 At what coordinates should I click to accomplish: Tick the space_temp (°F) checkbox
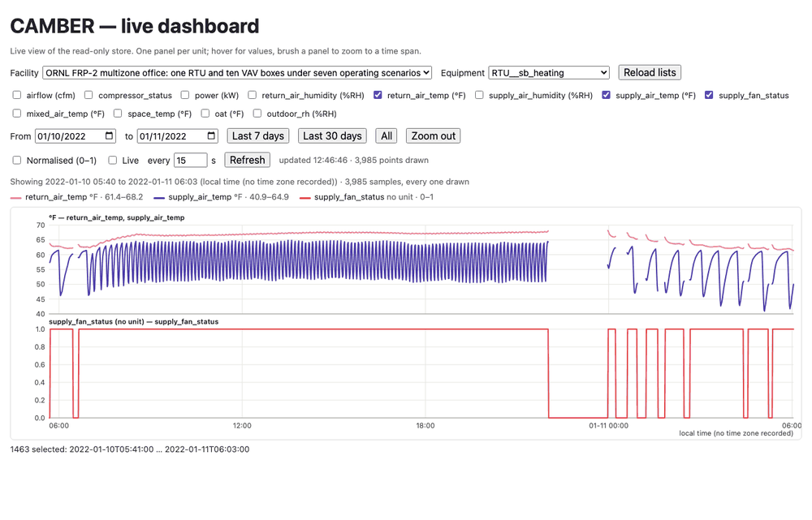coord(118,114)
